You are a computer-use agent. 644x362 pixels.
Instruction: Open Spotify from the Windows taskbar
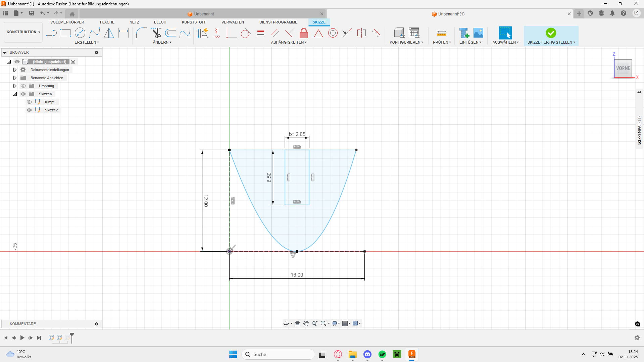pyautogui.click(x=382, y=354)
